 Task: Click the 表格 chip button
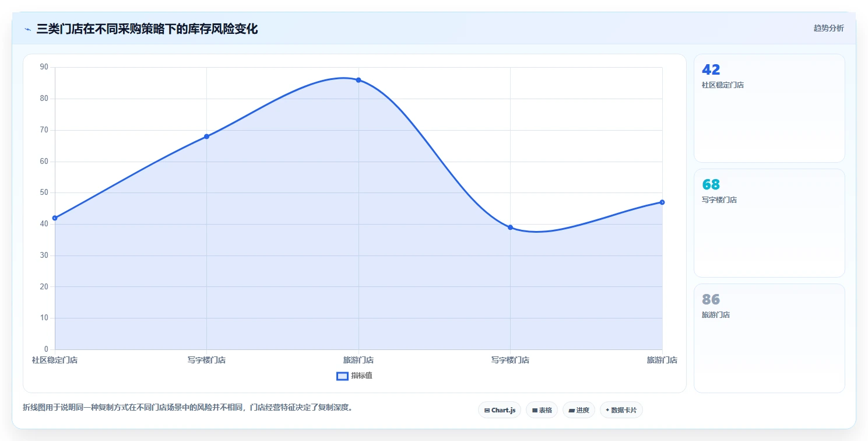point(542,410)
